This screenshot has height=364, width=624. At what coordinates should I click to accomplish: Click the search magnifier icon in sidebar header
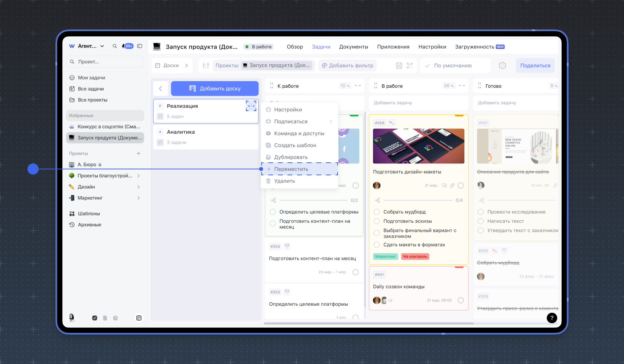[x=115, y=46]
